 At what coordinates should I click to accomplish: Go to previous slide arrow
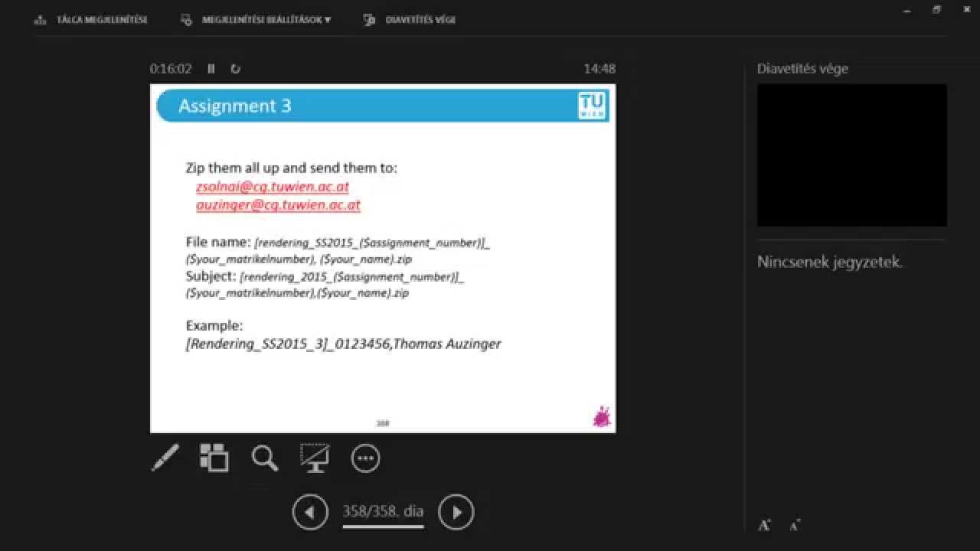click(x=310, y=512)
